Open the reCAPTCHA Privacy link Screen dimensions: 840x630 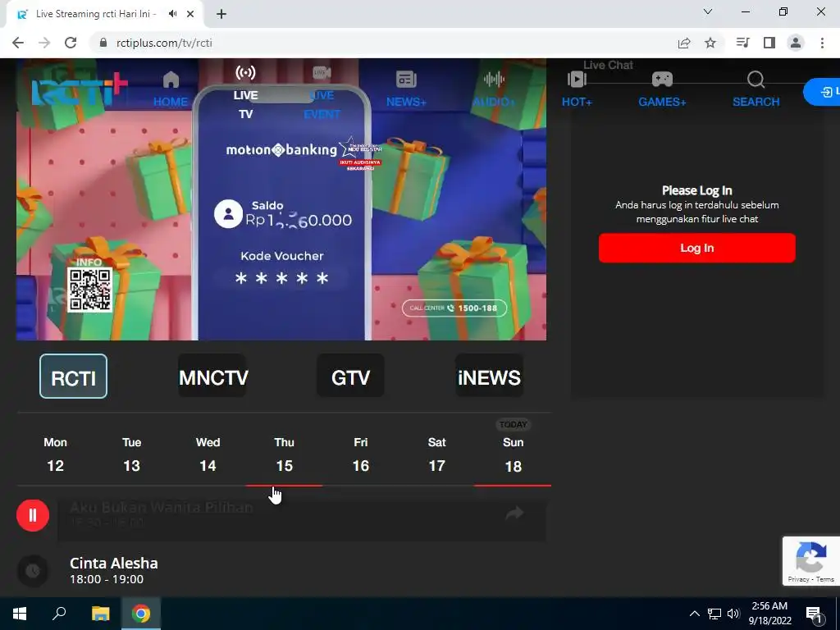tap(798, 579)
